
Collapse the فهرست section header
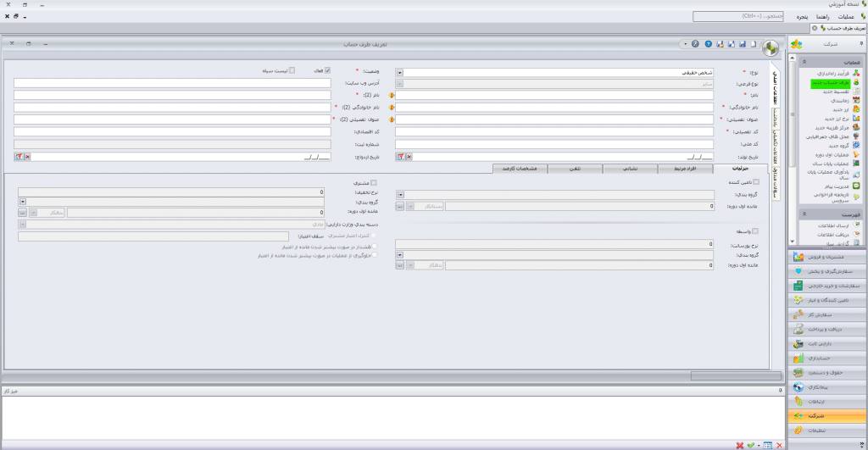click(x=804, y=214)
